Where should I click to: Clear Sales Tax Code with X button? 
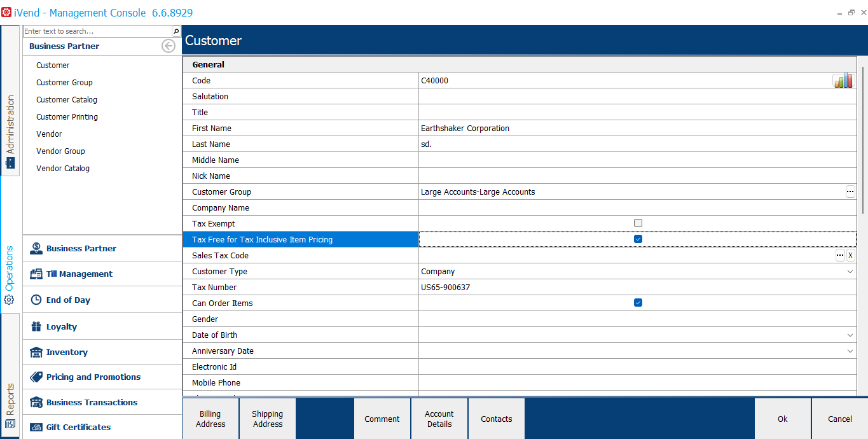tap(851, 255)
